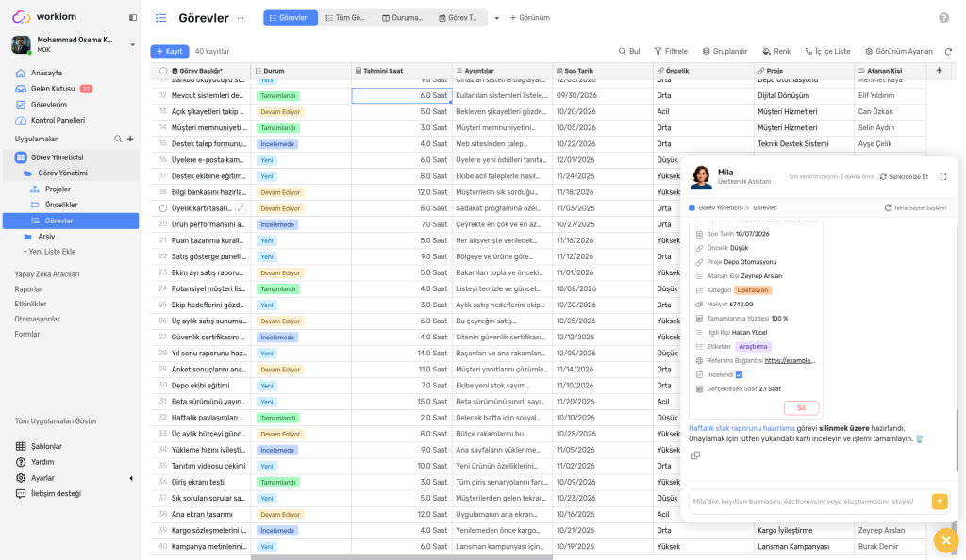
Task: Copy Mila's message with copy icon
Action: [695, 455]
